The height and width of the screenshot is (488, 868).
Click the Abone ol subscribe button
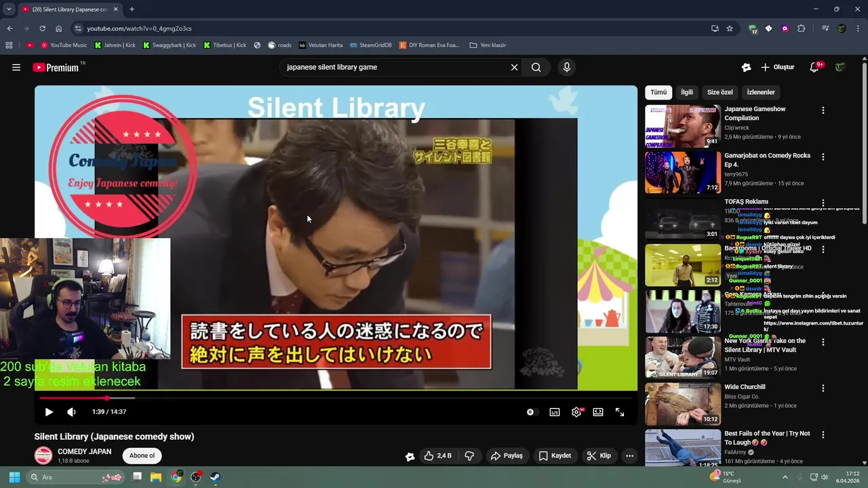coord(142,455)
